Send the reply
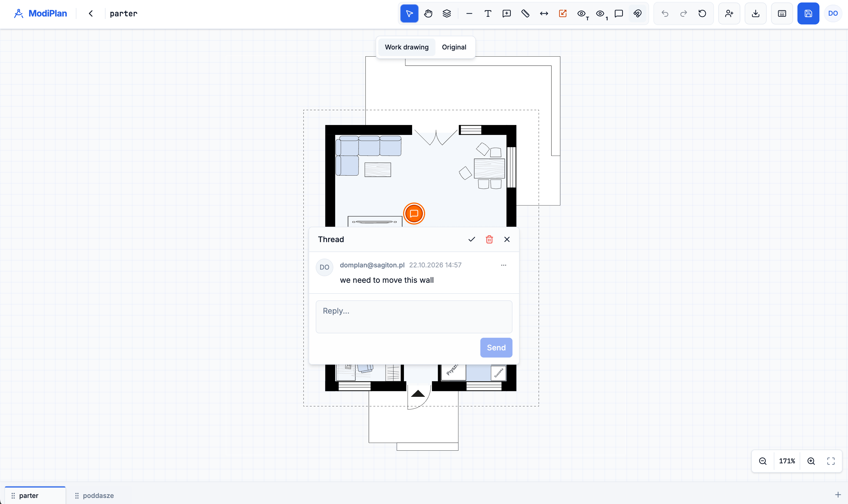 496,347
